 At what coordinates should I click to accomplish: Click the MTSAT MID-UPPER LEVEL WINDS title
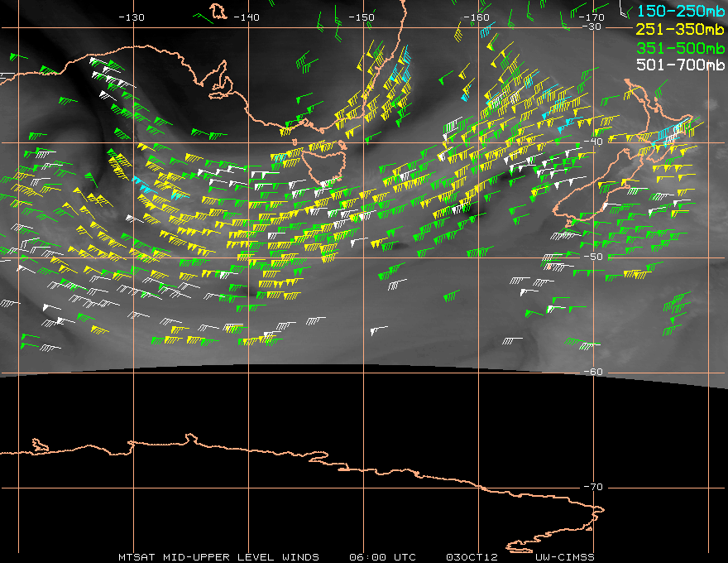[x=218, y=557]
